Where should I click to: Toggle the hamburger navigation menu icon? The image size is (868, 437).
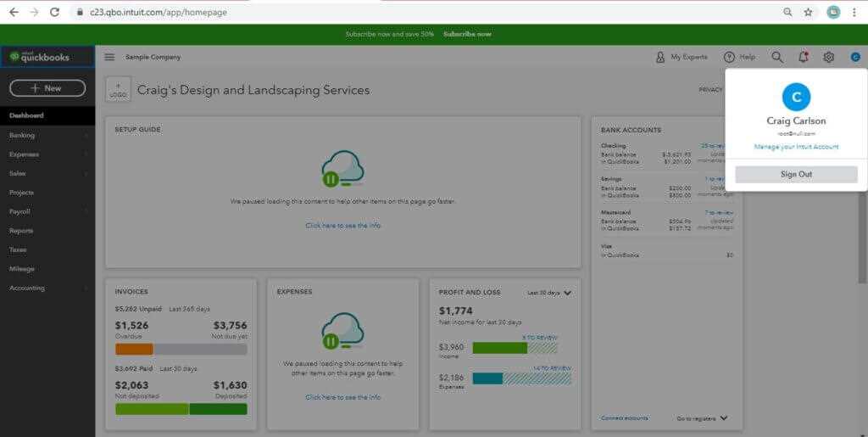[x=109, y=57]
